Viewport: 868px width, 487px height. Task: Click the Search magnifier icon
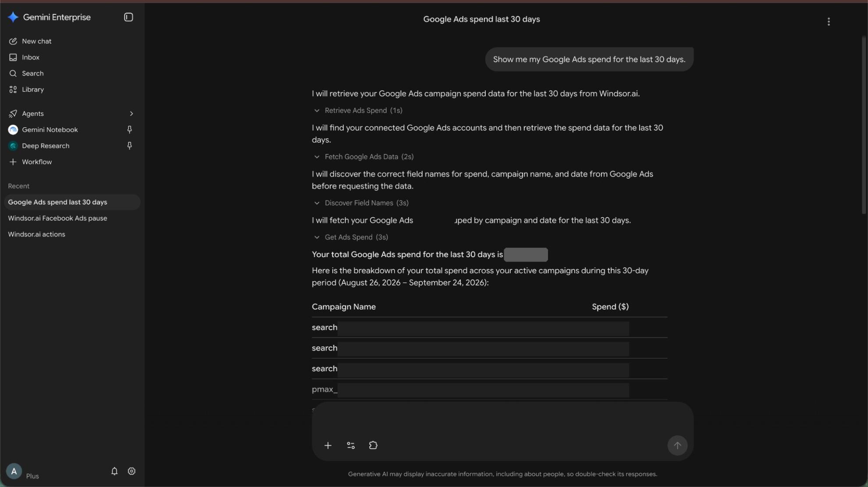point(13,73)
